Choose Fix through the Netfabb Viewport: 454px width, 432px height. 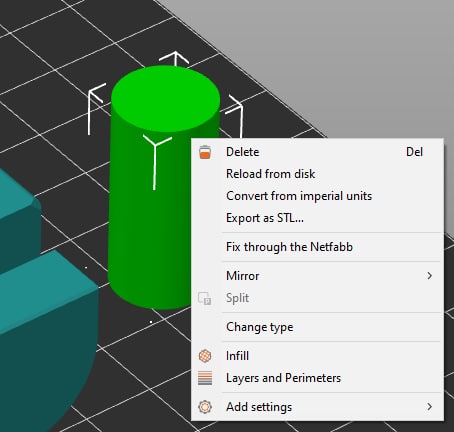[317, 247]
